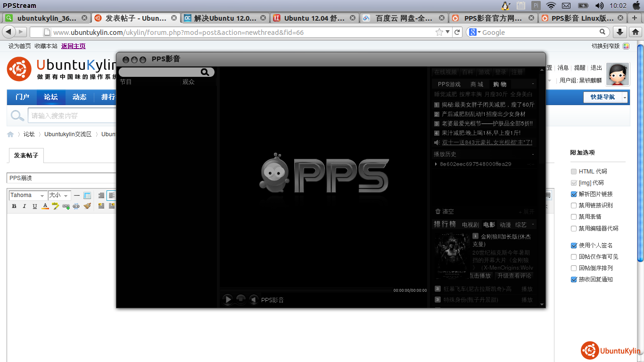Click the browser home button
The height and width of the screenshot is (362, 644).
pos(635,32)
